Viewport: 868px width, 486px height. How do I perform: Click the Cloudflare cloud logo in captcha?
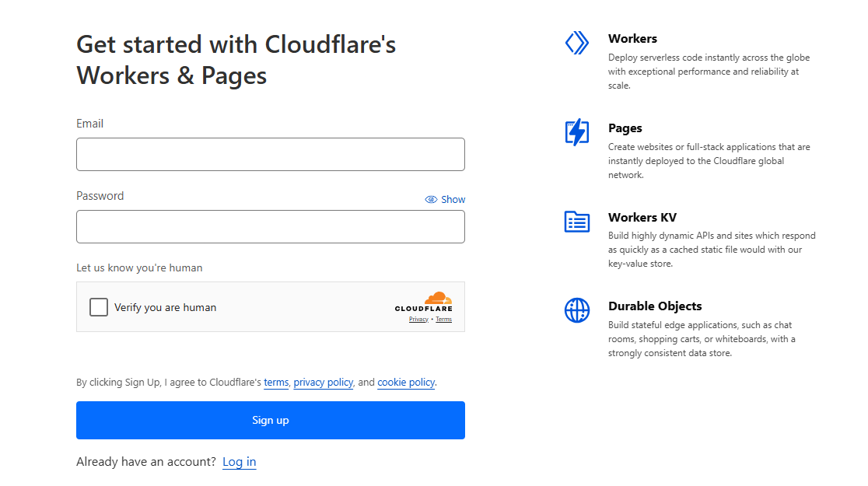point(423,302)
